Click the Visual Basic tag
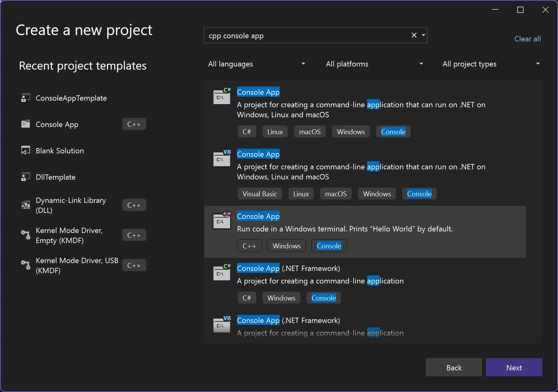The height and width of the screenshot is (392, 558). pos(260,194)
